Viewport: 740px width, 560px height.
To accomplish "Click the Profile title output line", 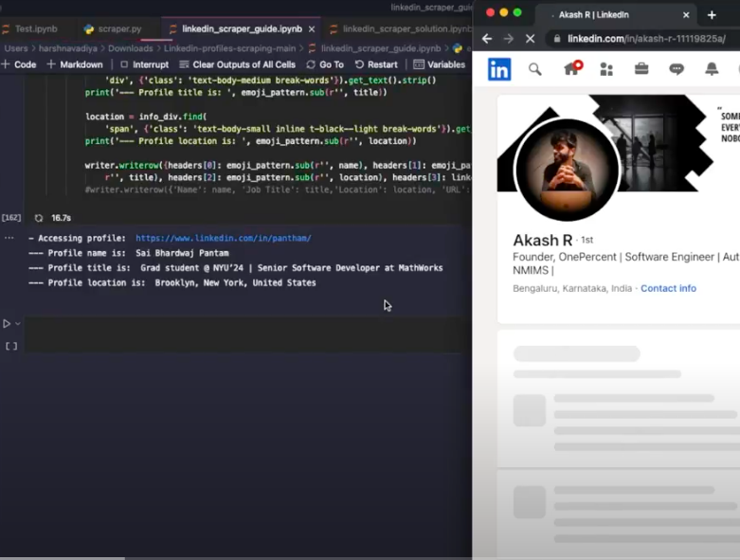I will point(236,268).
